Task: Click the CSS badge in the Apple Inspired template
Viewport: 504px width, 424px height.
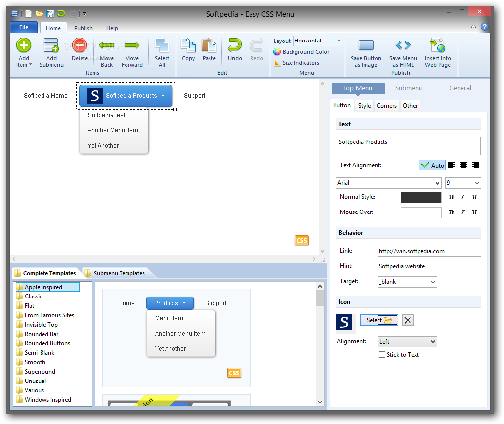Action: 234,373
